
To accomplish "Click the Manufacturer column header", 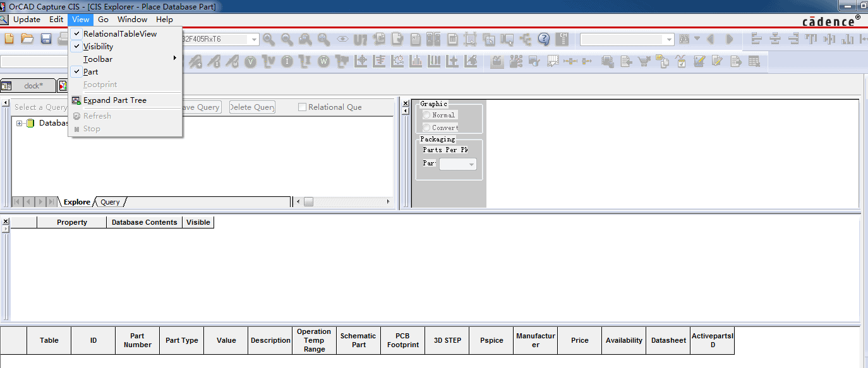I will coord(536,340).
